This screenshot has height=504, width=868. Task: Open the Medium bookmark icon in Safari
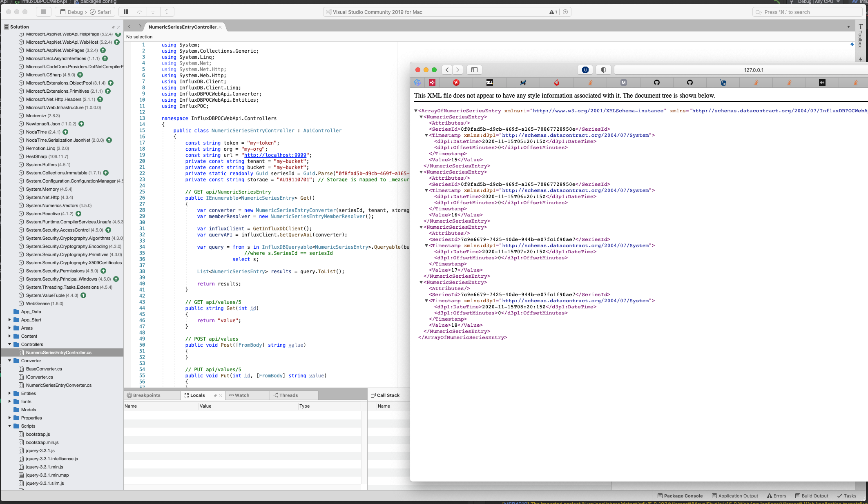[x=623, y=83]
